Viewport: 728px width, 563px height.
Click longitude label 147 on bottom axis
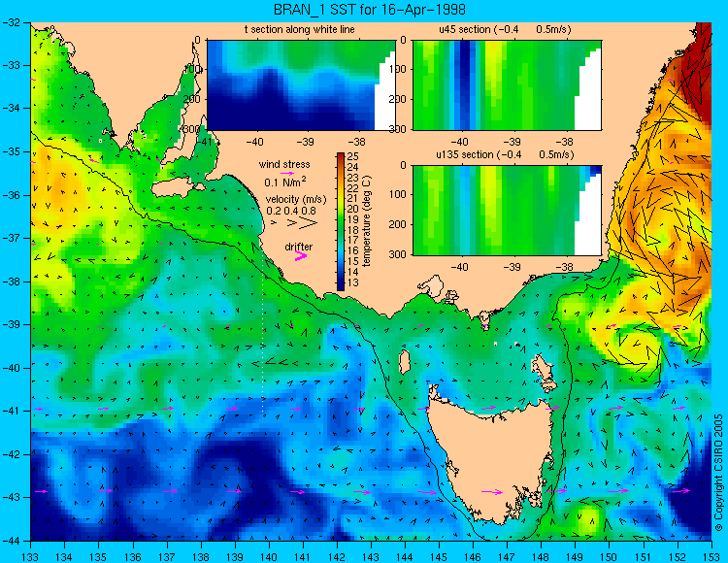coord(507,557)
